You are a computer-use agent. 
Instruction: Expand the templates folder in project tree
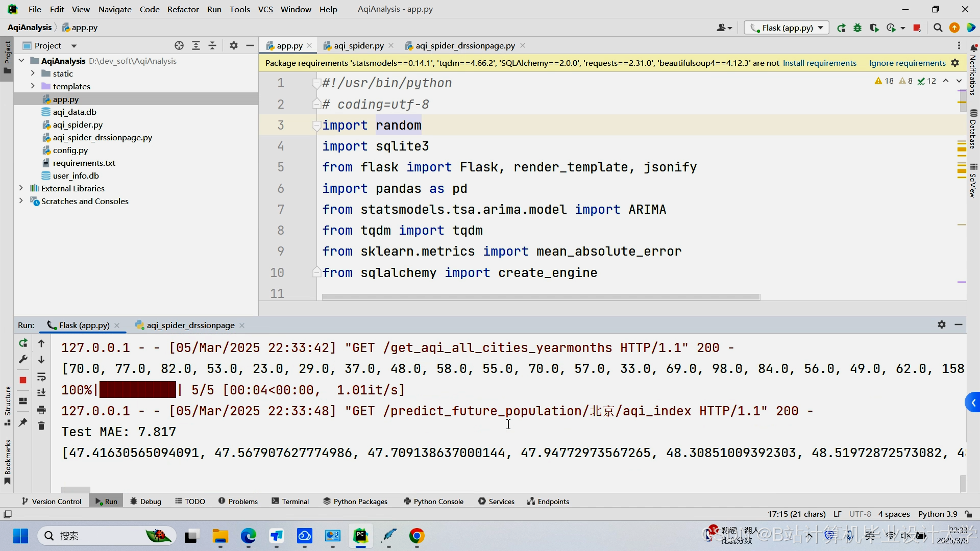[33, 86]
